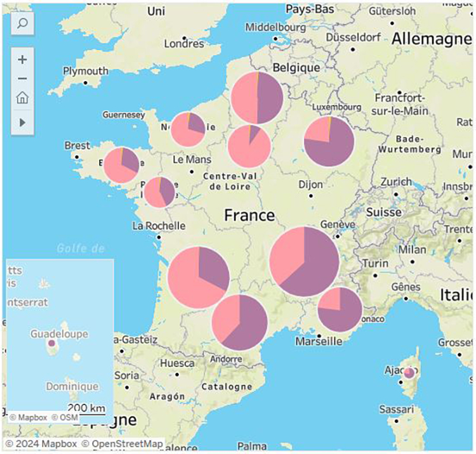Click the Sassari city label
This screenshot has height=454, width=476.
point(397,410)
